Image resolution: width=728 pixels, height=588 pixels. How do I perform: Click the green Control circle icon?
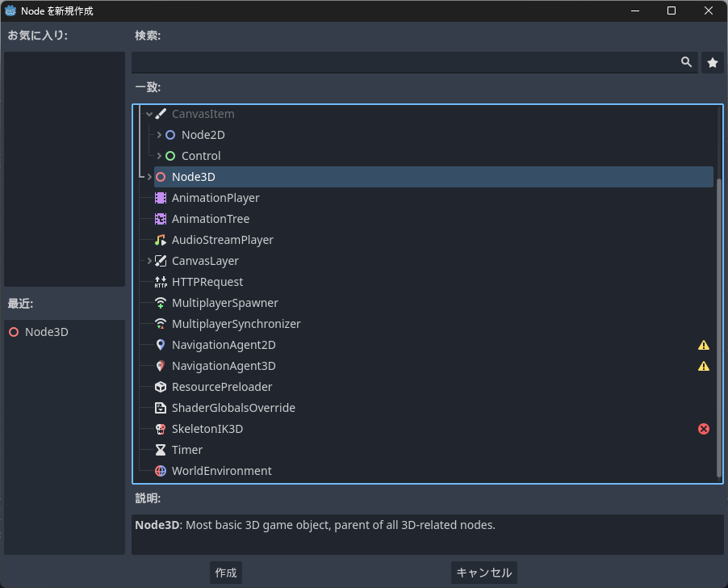coord(170,156)
